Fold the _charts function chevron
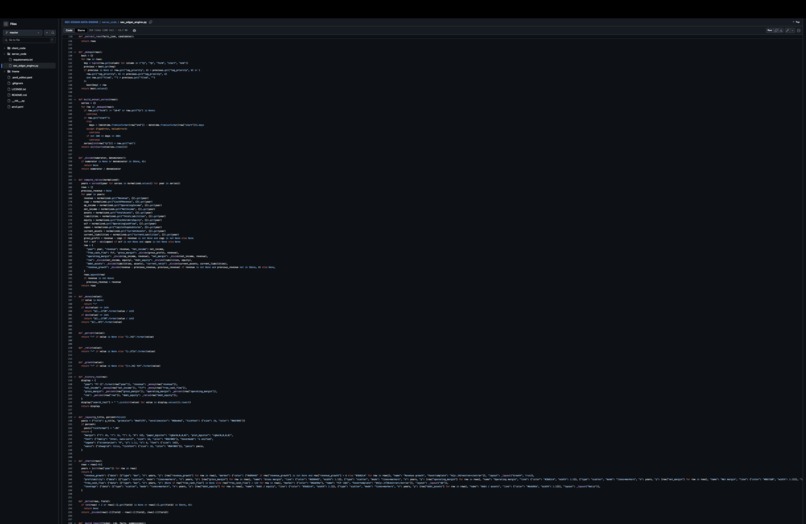Viewport: 806px width, 524px height. pyautogui.click(x=75, y=461)
